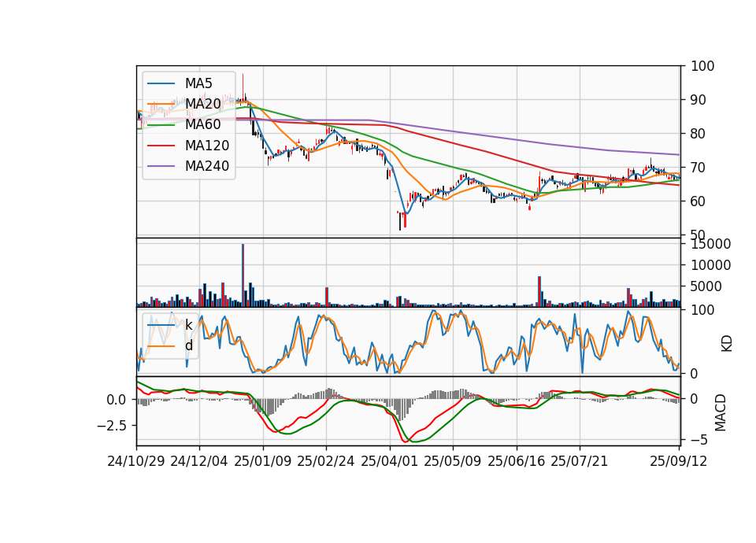The image size is (756, 543).
Task: Click the volume axis value 10000
Action: tap(710, 265)
